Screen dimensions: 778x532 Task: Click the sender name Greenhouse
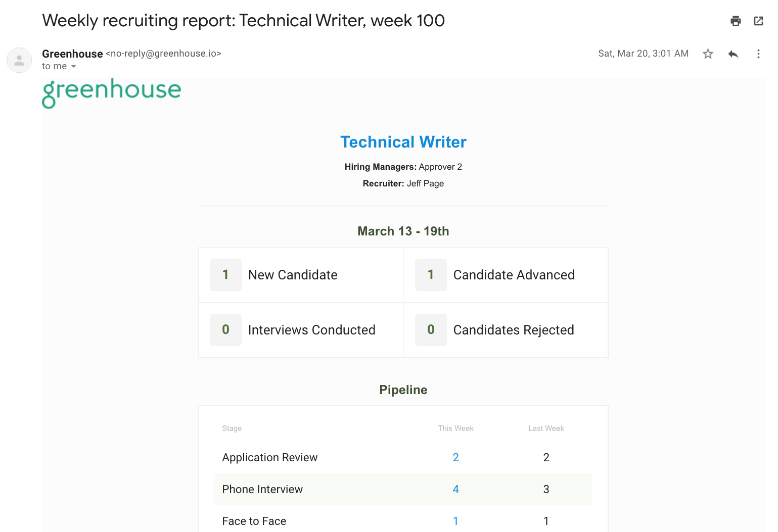[x=72, y=54]
